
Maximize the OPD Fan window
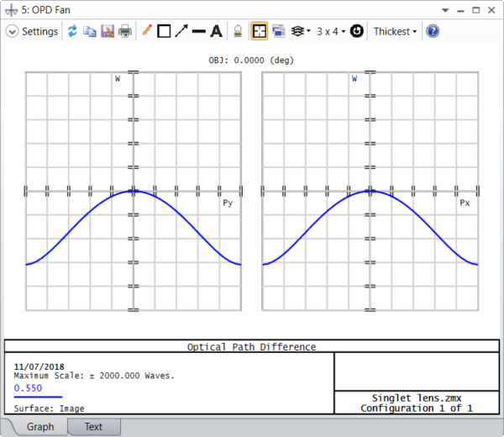475,10
